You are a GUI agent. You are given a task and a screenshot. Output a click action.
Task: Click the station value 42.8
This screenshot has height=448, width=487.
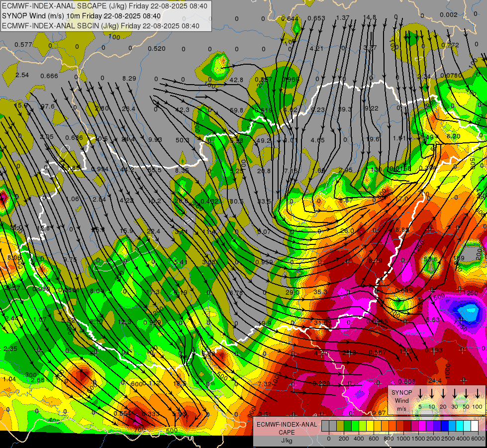(236, 80)
